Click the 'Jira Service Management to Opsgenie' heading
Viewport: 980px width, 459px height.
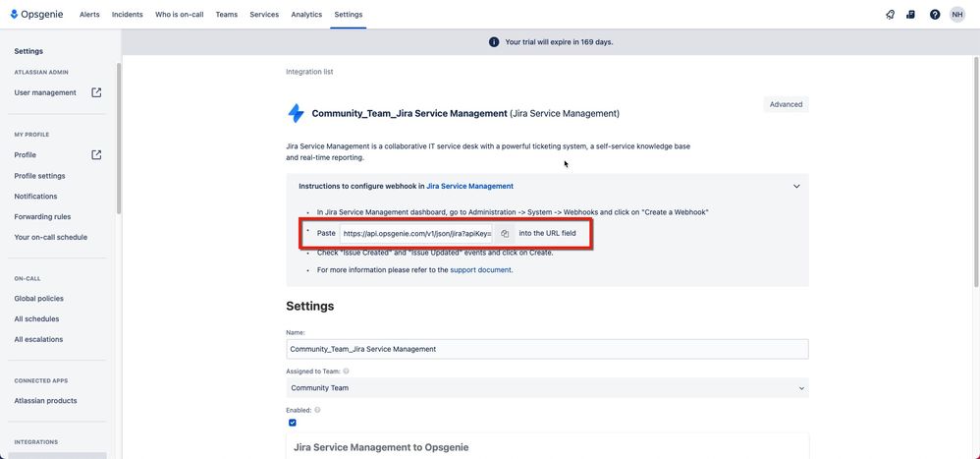coord(381,448)
